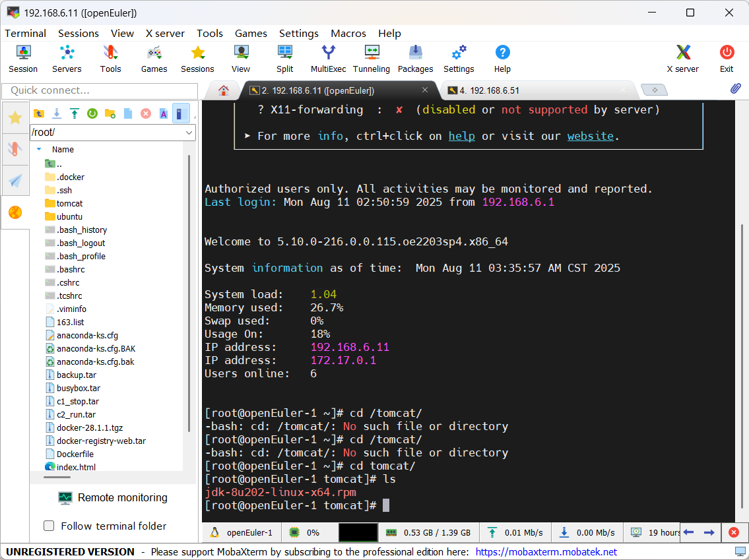Click the website link in terminal

pos(591,136)
